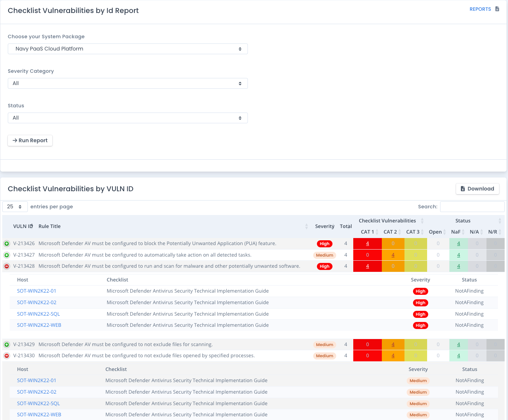Image resolution: width=508 pixels, height=420 pixels.
Task: Open host SOT-WIN2K22-02 under V-213428
Action: (x=37, y=303)
